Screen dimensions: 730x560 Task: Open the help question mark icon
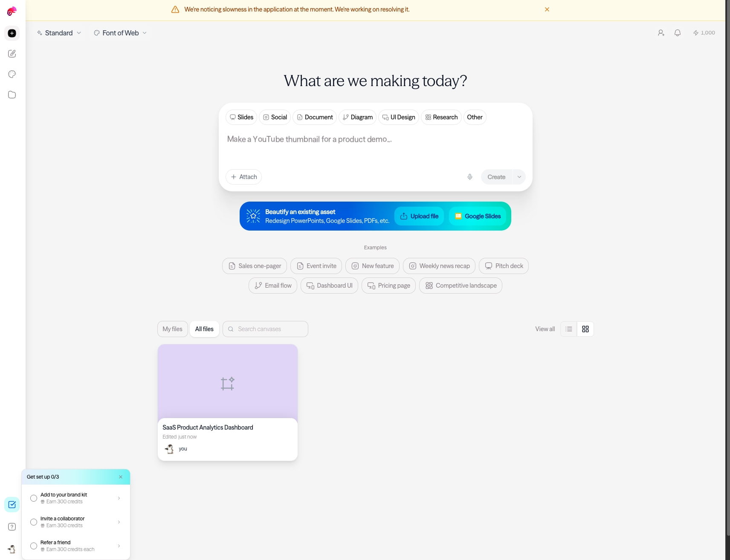12,527
